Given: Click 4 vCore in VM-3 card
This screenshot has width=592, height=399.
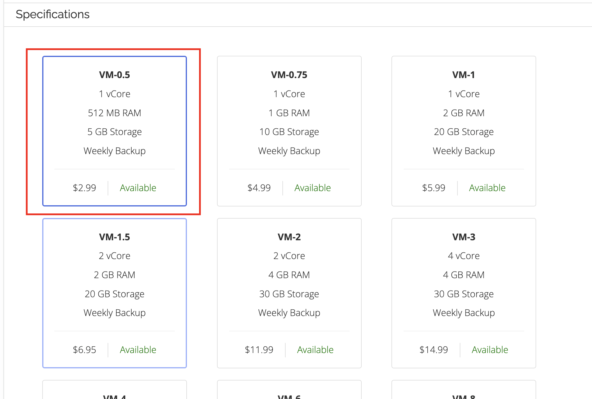Looking at the screenshot, I should pos(464,256).
